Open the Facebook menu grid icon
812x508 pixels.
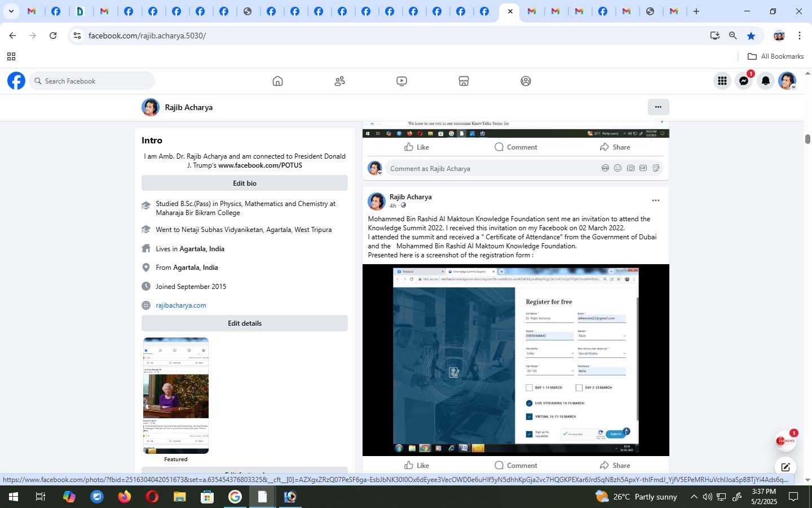tap(722, 81)
